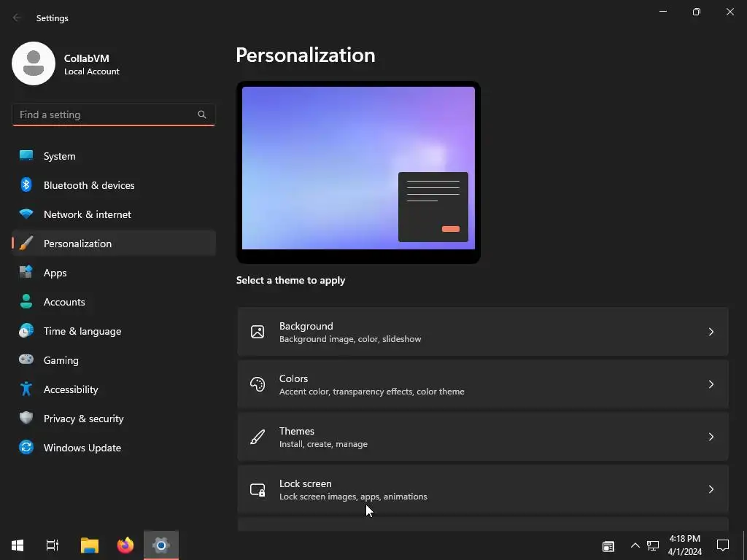Click the Settings gear taskbar icon
This screenshot has height=560, width=747.
pyautogui.click(x=161, y=545)
